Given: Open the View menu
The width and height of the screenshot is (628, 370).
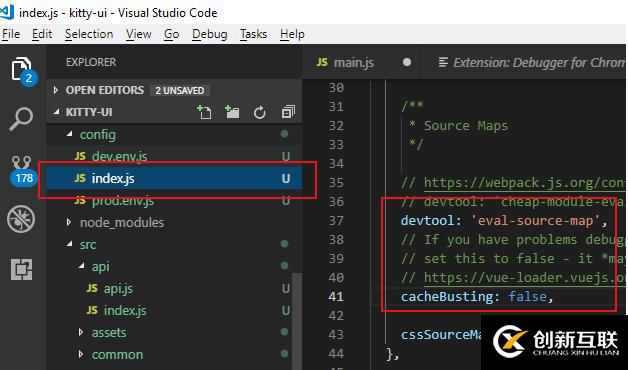Looking at the screenshot, I should tap(139, 34).
